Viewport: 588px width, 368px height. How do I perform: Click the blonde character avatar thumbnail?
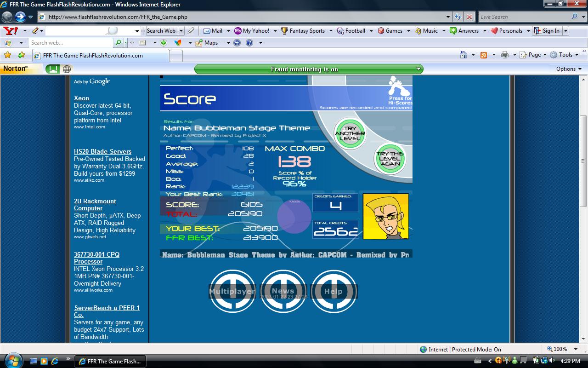coord(386,216)
